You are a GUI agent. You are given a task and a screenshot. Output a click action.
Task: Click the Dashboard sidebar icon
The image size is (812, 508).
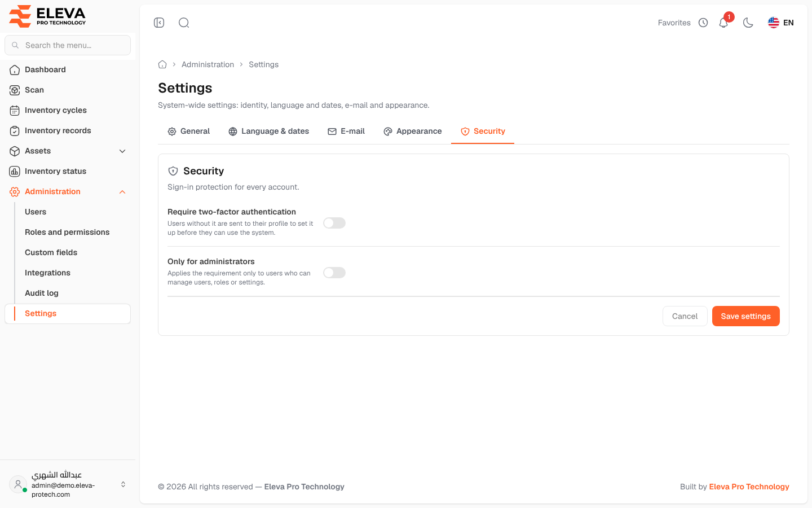pos(15,70)
